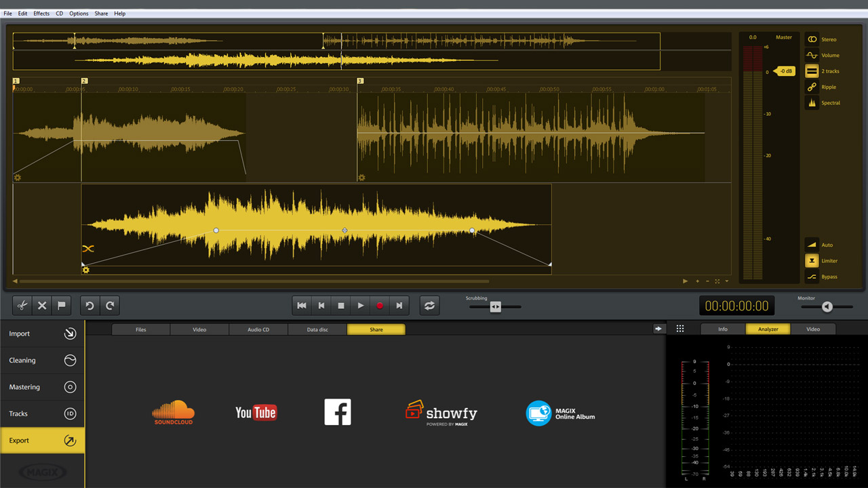Click the delete (X) toolbar icon
This screenshot has height=488, width=868.
tap(41, 305)
